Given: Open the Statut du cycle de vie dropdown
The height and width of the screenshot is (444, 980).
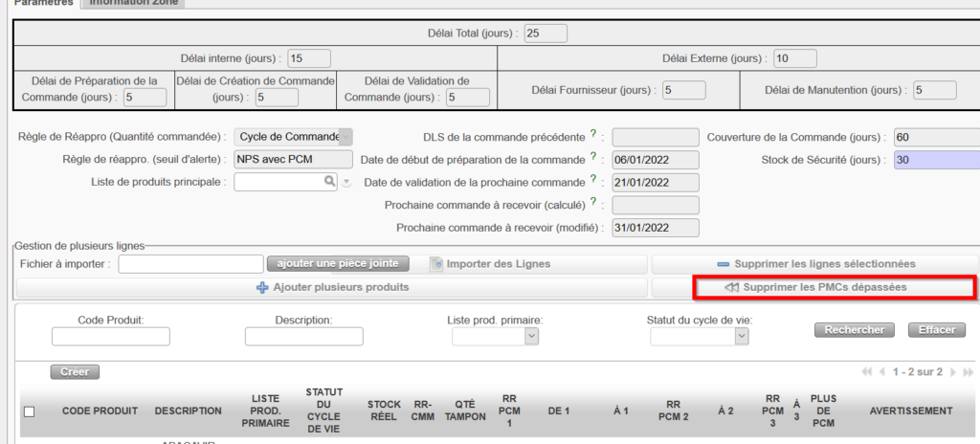Looking at the screenshot, I should [700, 337].
